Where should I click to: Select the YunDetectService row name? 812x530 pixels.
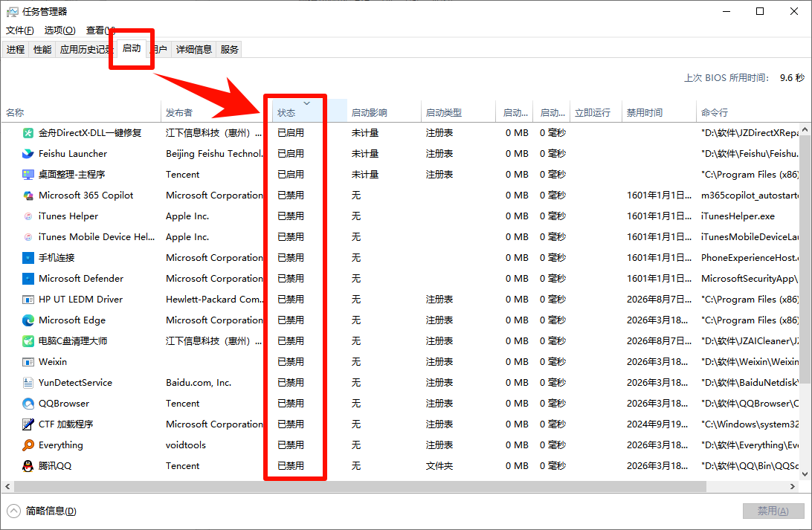tap(76, 383)
